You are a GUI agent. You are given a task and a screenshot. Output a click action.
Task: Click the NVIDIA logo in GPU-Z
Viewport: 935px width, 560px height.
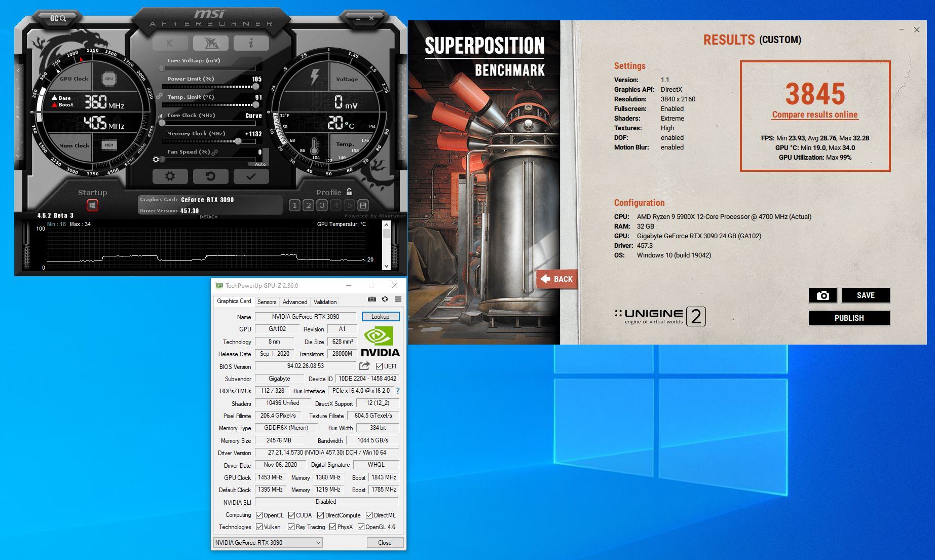[380, 342]
